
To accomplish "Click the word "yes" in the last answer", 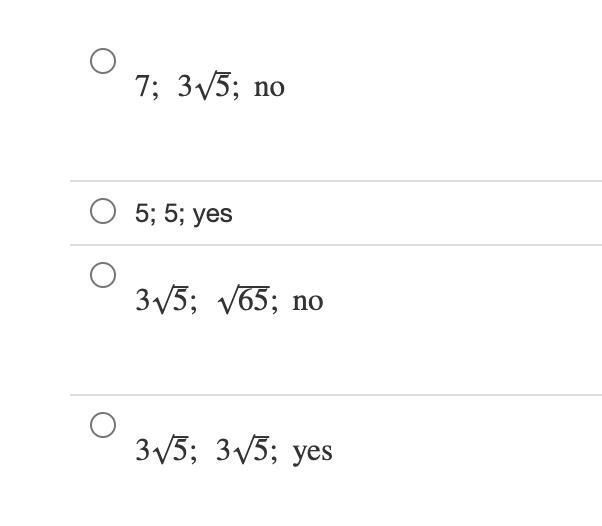I will [313, 451].
